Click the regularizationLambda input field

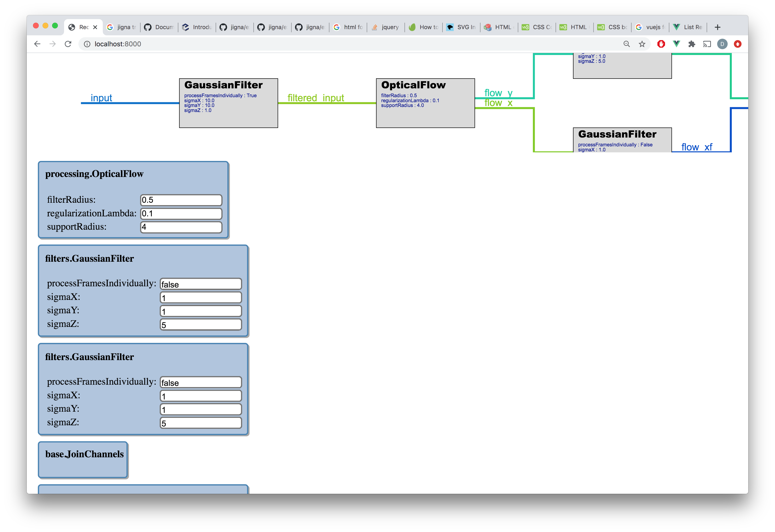coord(181,214)
